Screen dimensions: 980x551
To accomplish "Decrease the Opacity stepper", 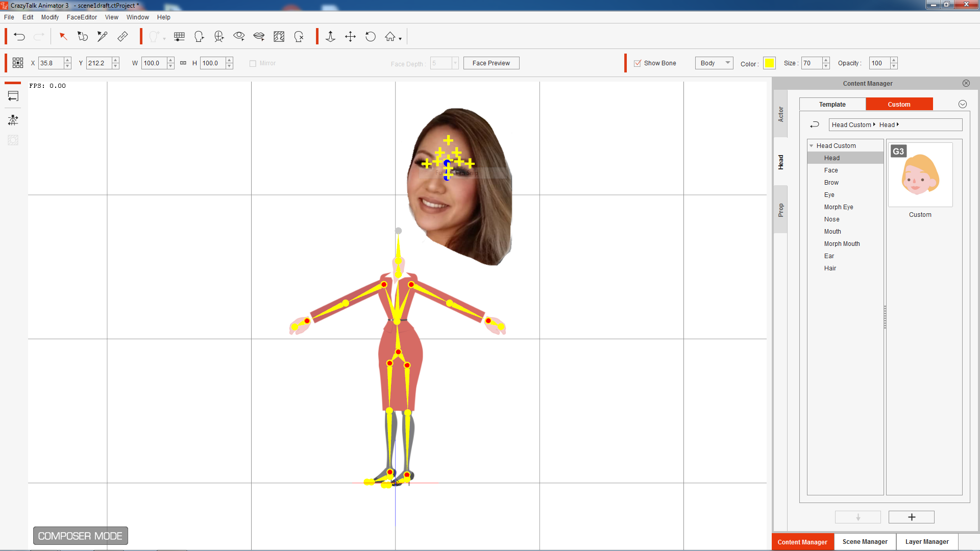I will click(894, 66).
